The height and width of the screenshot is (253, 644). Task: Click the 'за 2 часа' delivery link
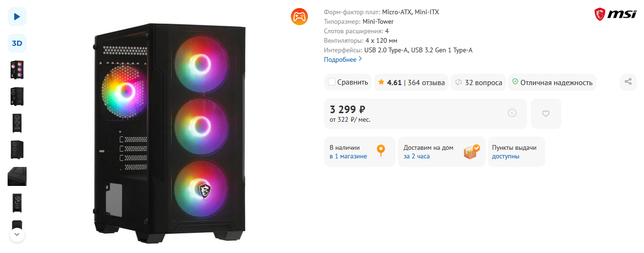[416, 156]
